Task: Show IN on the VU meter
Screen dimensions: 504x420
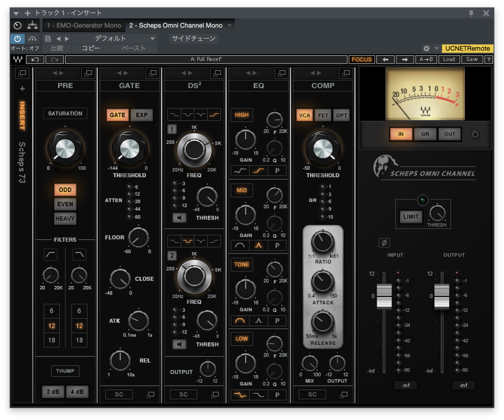Action: tap(401, 134)
